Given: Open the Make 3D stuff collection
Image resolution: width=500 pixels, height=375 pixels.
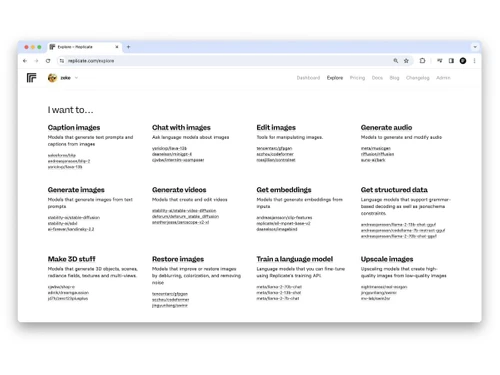Looking at the screenshot, I should (71, 259).
